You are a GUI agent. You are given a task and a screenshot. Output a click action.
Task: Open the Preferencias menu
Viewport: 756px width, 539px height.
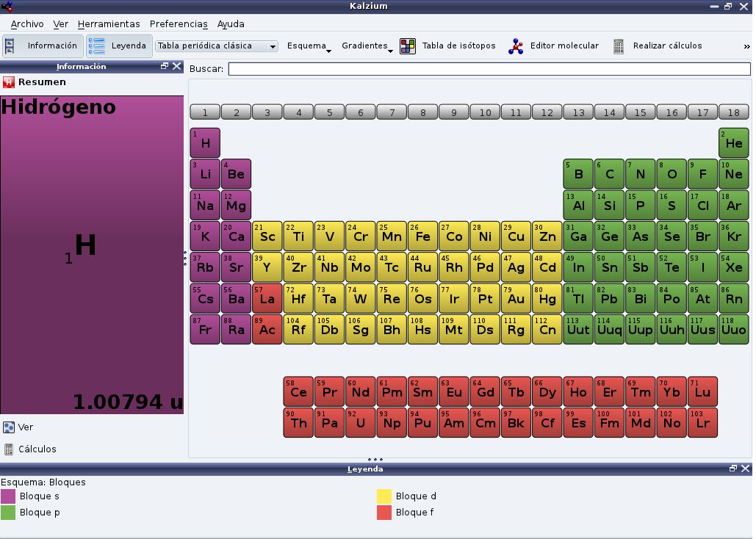point(179,23)
